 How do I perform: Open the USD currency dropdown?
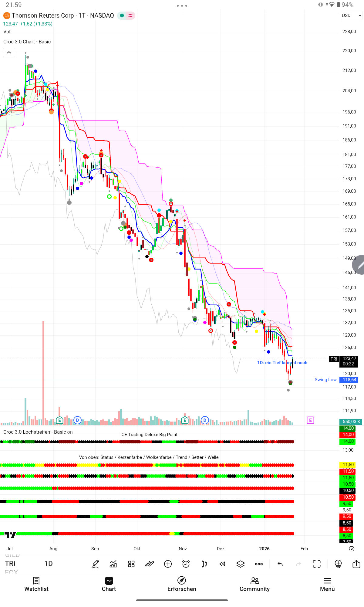click(x=351, y=15)
